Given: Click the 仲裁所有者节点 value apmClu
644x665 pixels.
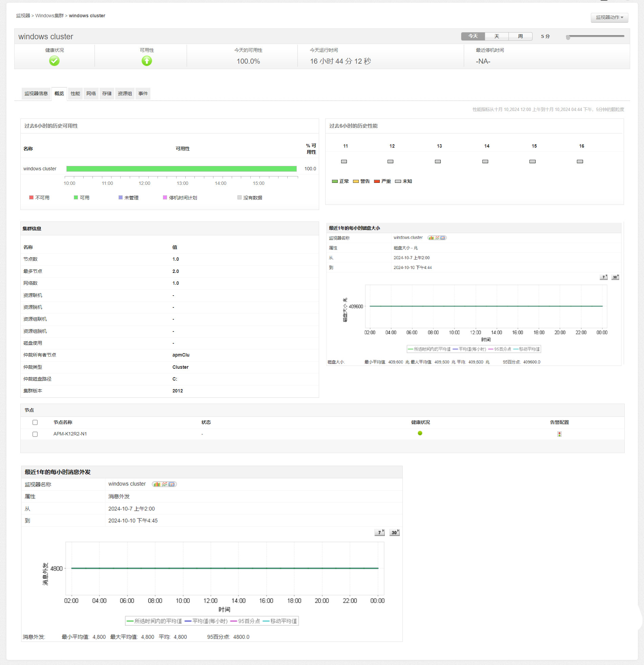Looking at the screenshot, I should pyautogui.click(x=181, y=355).
